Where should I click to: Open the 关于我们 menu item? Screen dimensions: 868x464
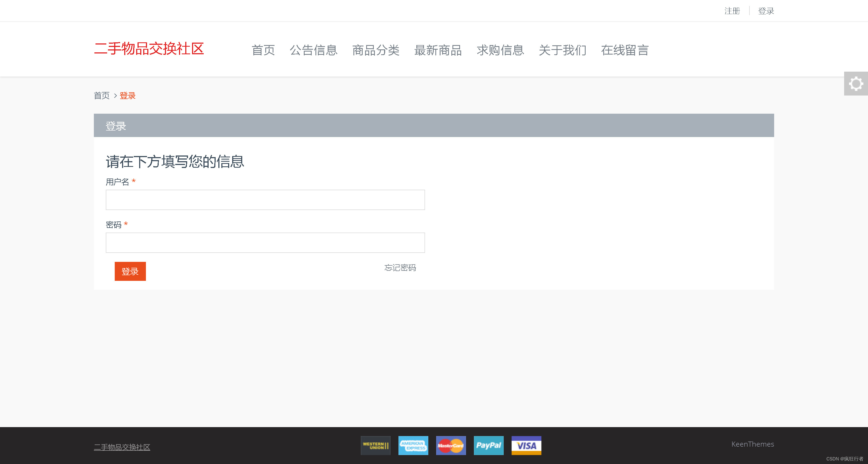click(x=562, y=50)
